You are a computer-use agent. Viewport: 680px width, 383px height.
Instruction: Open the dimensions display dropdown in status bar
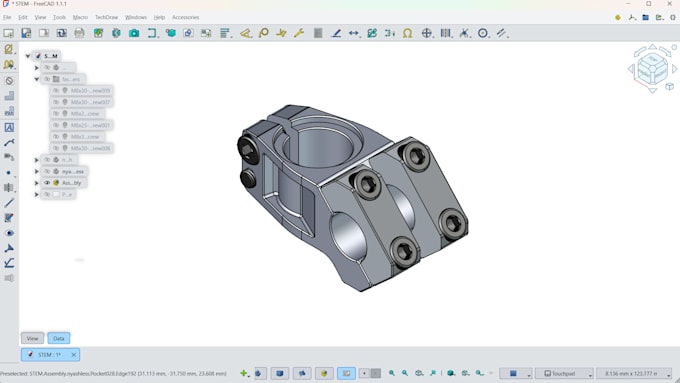coord(634,373)
